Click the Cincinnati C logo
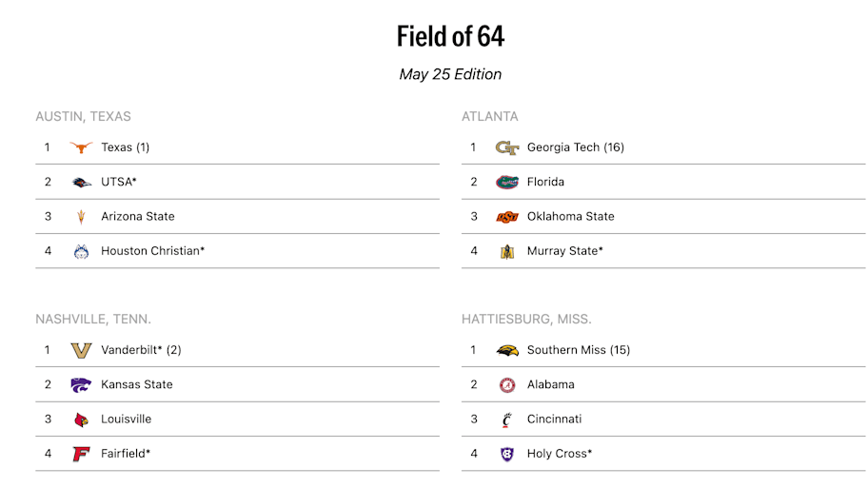 (x=506, y=420)
